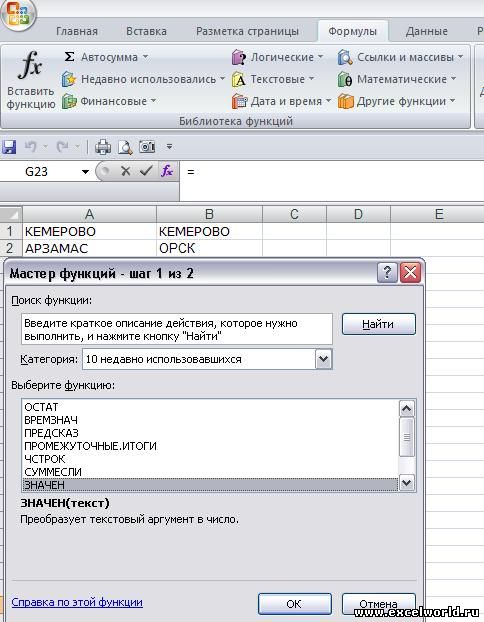Click the camera snapshot toolbar icon
484x622 pixels.
click(x=147, y=147)
